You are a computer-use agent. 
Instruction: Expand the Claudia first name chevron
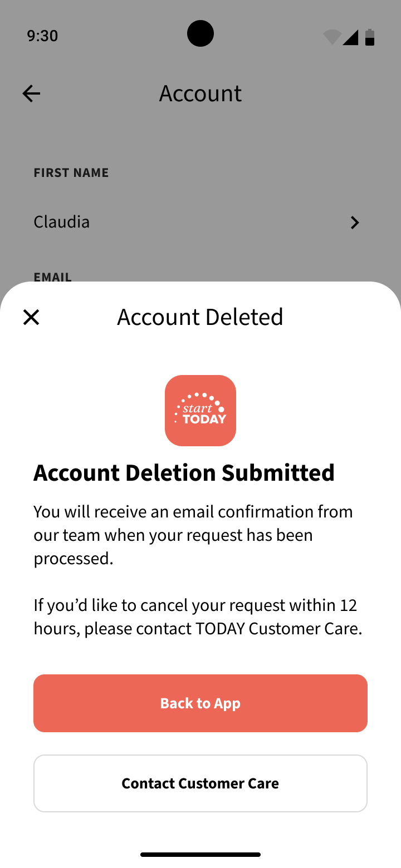(354, 223)
